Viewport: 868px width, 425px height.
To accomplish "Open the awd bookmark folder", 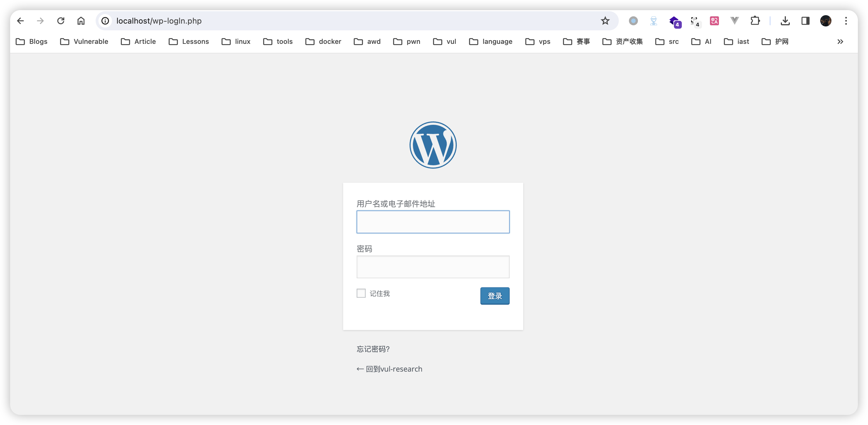I will coord(367,42).
